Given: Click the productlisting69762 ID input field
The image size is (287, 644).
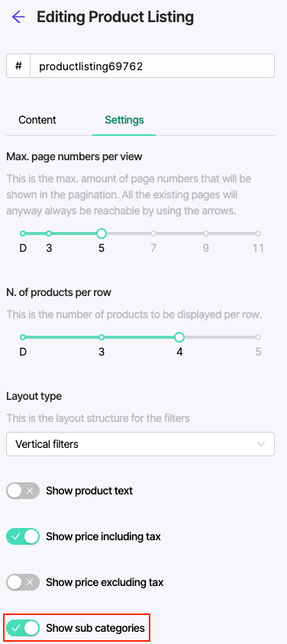Looking at the screenshot, I should tap(153, 66).
